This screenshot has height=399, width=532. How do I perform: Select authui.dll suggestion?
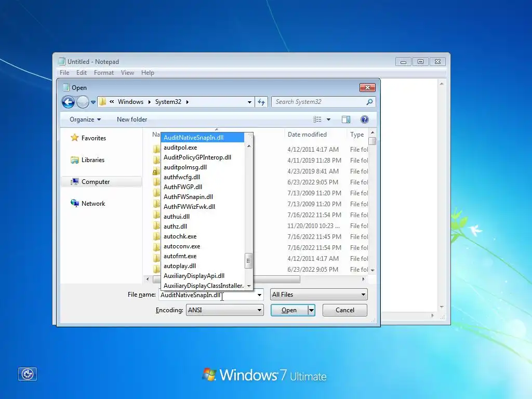pyautogui.click(x=203, y=216)
